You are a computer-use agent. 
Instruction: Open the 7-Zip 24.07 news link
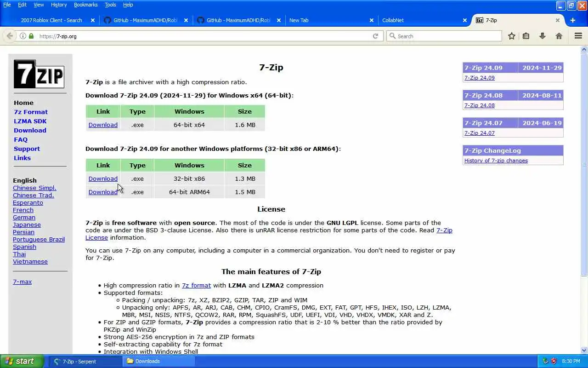480,133
